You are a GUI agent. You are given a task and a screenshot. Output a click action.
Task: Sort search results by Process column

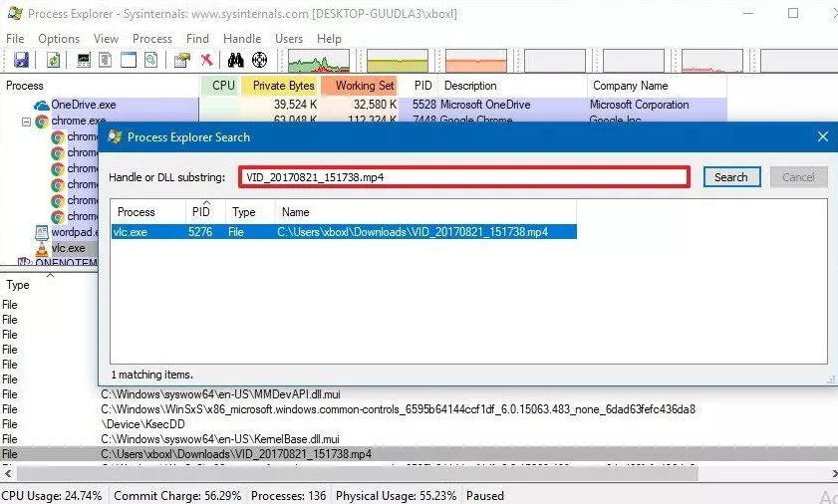148,212
